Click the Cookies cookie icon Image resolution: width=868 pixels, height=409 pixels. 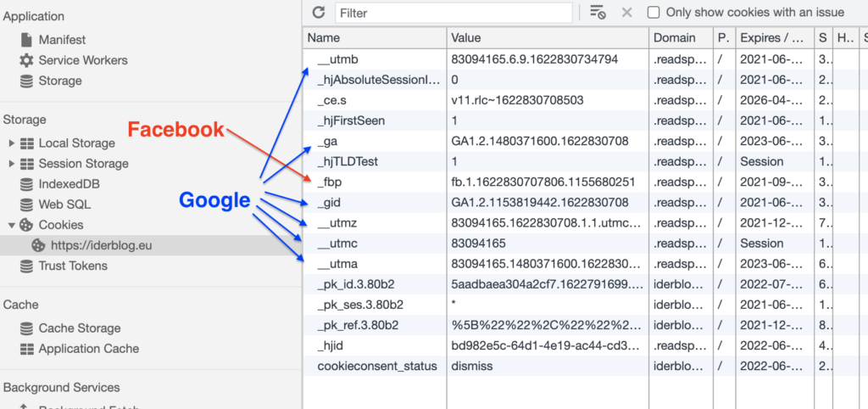coord(26,225)
